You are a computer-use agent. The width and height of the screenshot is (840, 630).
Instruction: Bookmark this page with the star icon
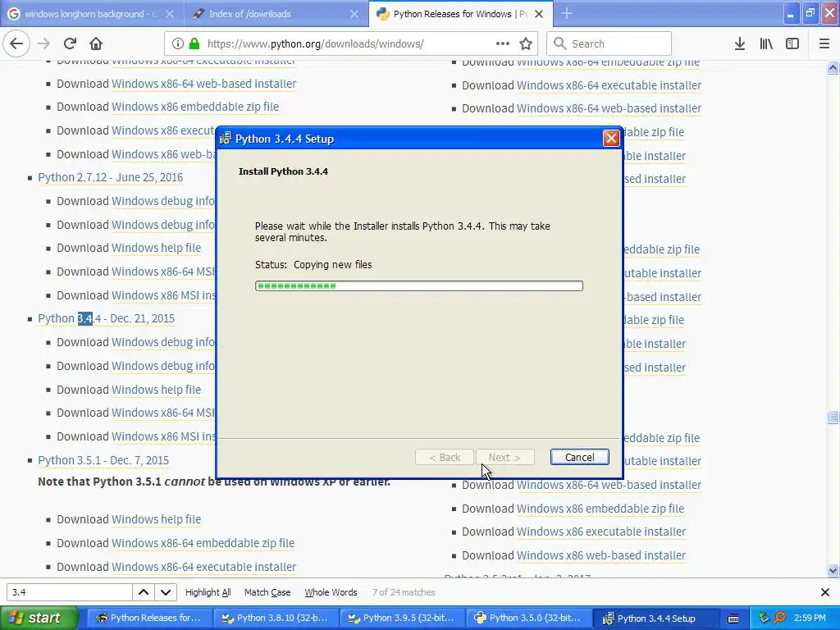(526, 43)
